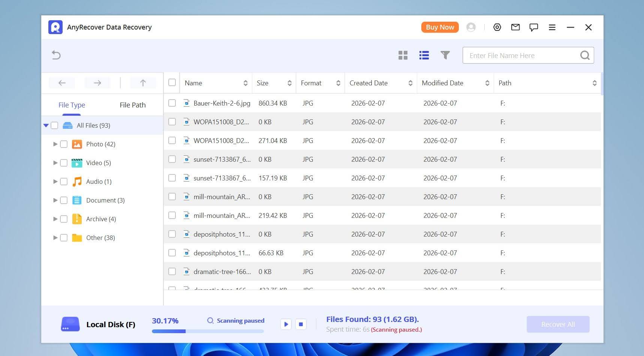Resume the scan with play button
Image resolution: width=644 pixels, height=356 pixels.
[x=286, y=324]
